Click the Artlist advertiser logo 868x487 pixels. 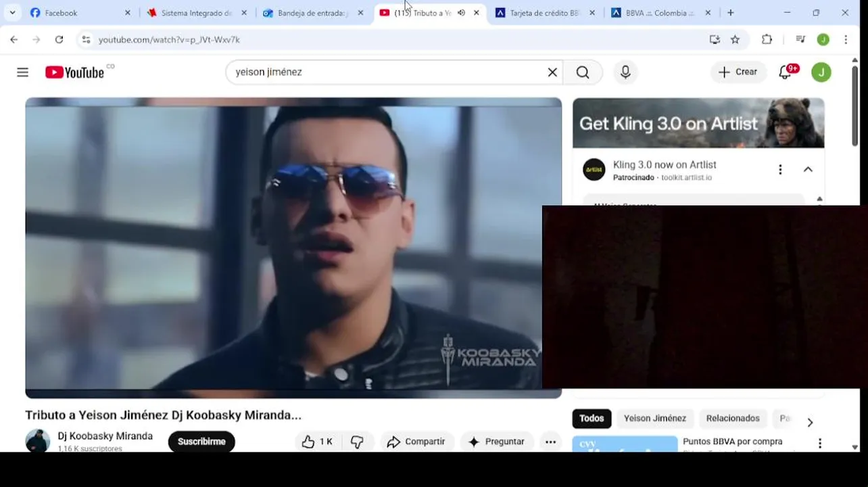point(594,170)
